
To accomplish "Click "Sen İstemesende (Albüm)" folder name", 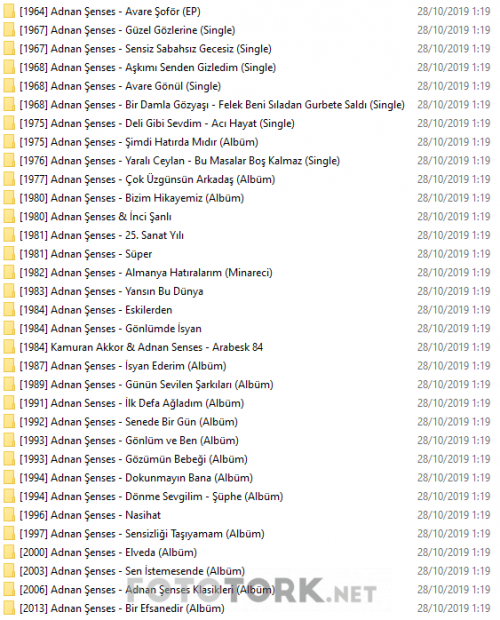I will 185,571.
